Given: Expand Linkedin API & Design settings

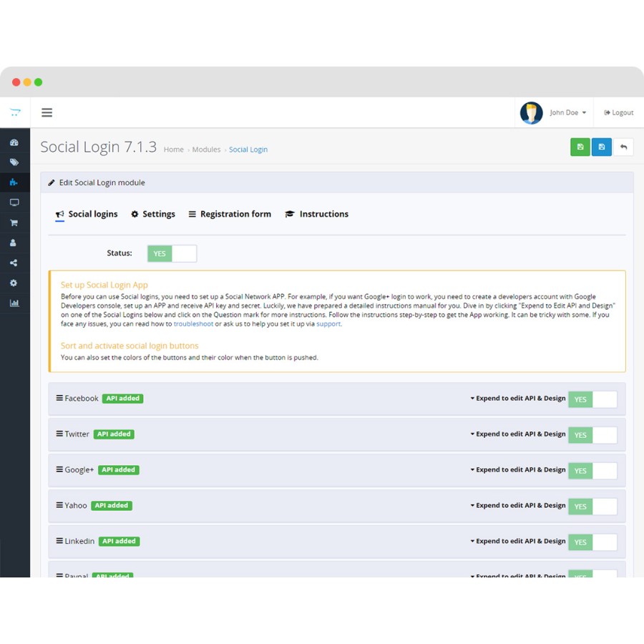Looking at the screenshot, I should coord(517,541).
